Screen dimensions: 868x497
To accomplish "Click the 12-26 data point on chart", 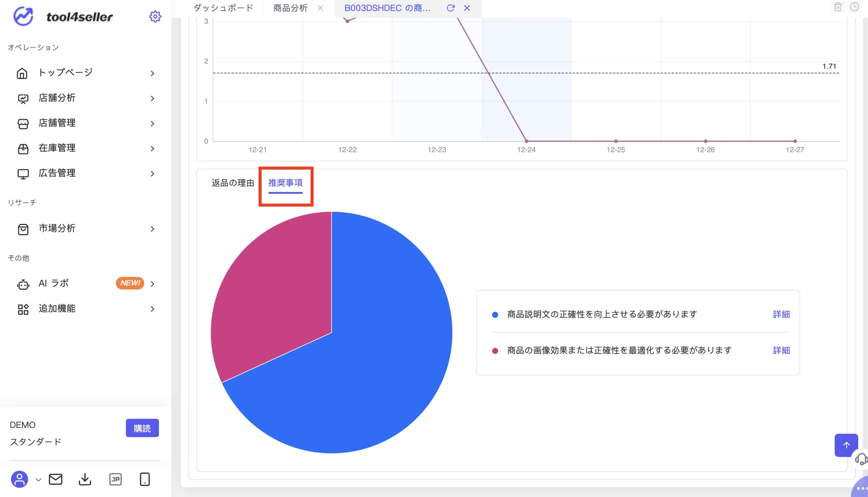I will 705,141.
